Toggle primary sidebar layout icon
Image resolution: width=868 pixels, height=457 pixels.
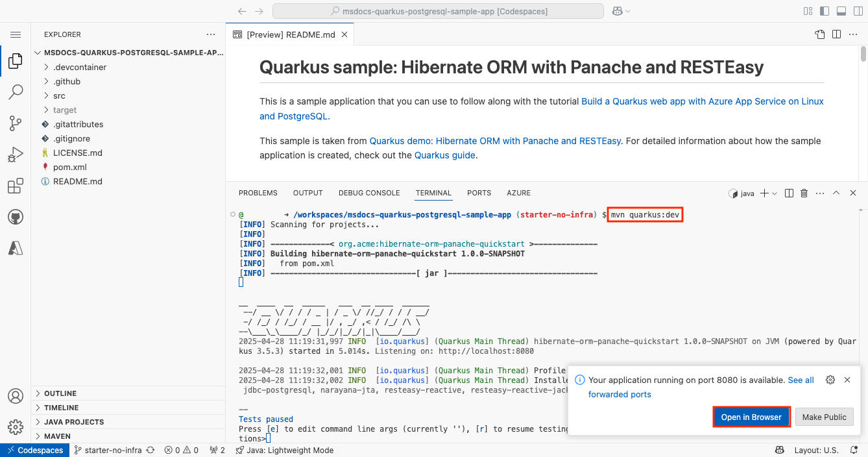coord(825,11)
